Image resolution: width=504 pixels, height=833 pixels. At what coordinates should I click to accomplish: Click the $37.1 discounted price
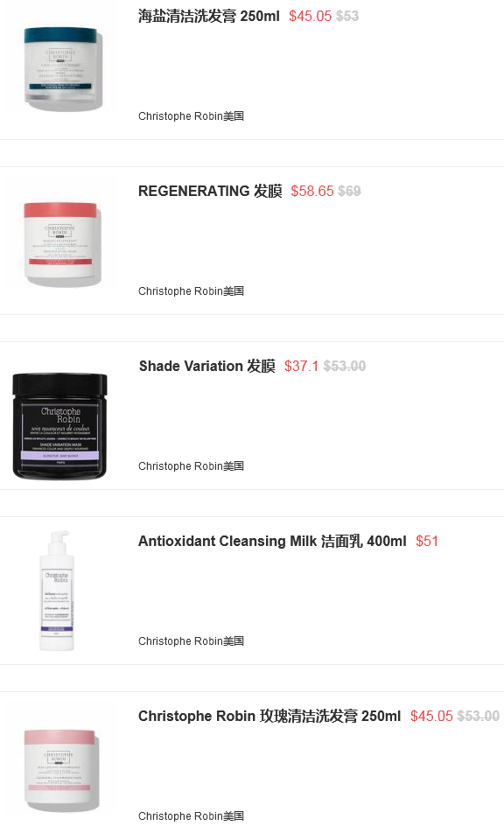coord(301,366)
